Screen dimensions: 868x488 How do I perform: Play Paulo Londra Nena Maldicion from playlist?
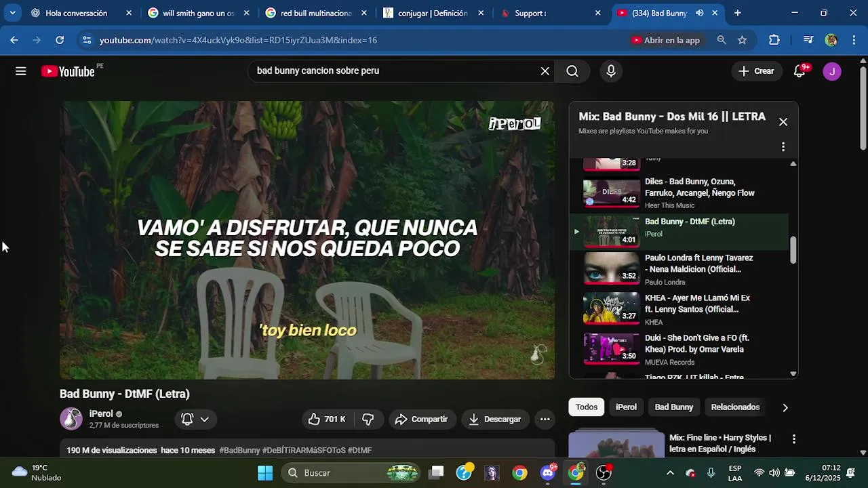pos(679,270)
